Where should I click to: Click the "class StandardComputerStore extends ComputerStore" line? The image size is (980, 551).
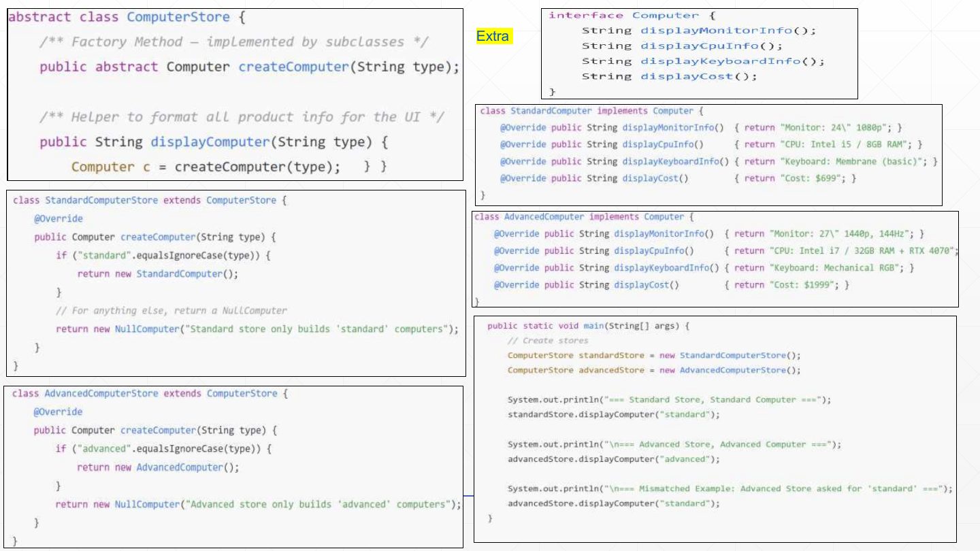(149, 201)
